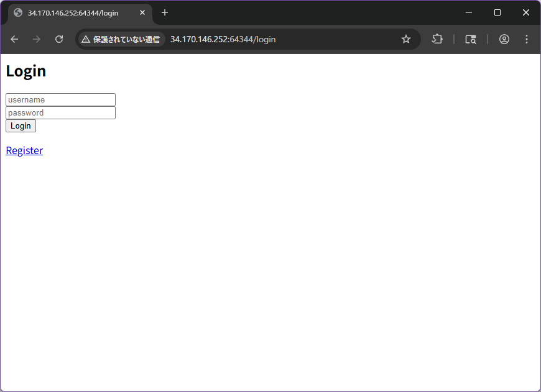The width and height of the screenshot is (541, 392).
Task: Close the browser window
Action: (526, 13)
